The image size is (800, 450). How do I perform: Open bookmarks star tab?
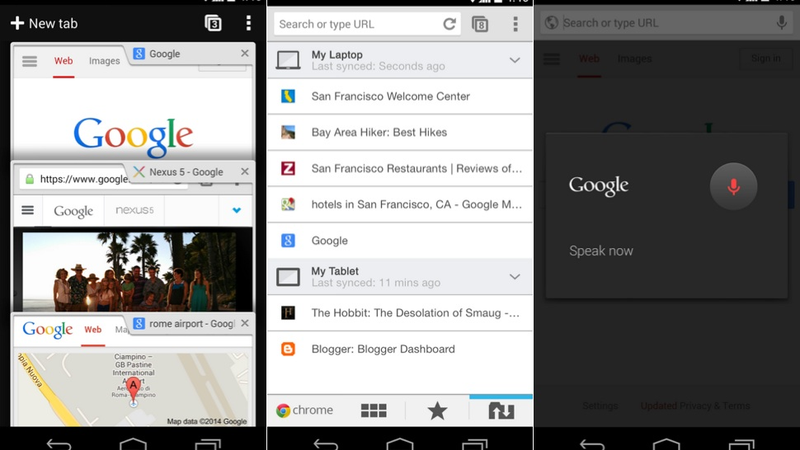coord(437,410)
